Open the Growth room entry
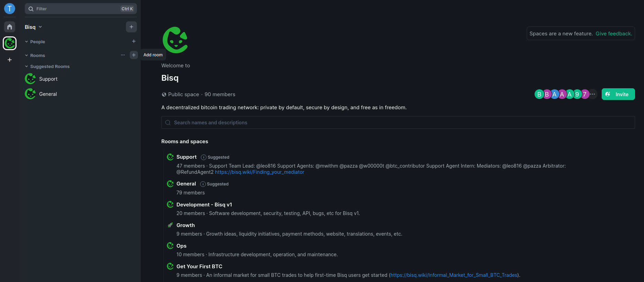The image size is (644, 282). click(185, 225)
